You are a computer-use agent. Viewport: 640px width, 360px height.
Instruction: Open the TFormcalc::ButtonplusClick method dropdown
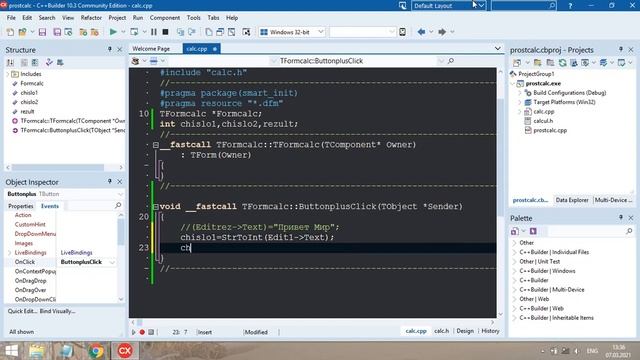pos(440,61)
